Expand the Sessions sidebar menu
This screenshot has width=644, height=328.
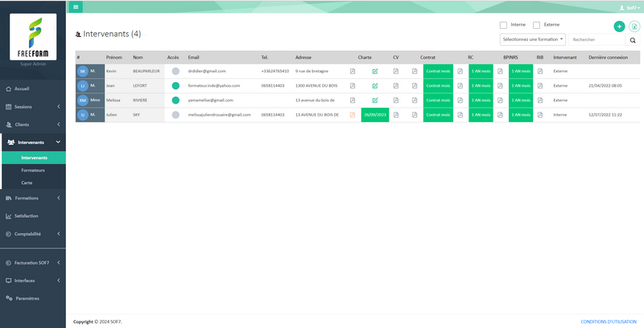[32, 106]
